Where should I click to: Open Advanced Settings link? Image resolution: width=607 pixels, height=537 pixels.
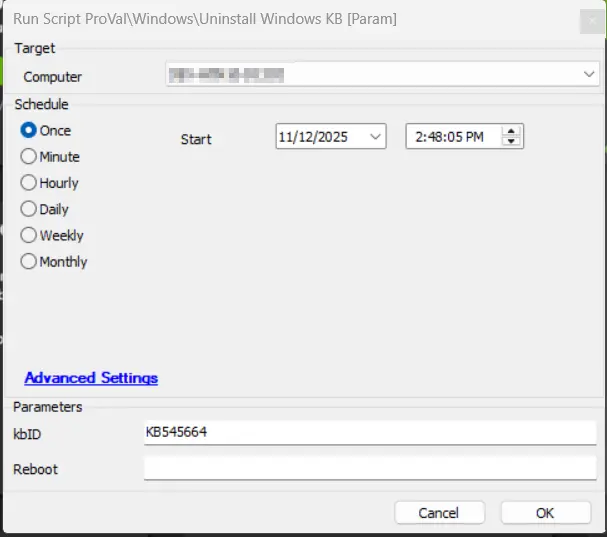[91, 378]
